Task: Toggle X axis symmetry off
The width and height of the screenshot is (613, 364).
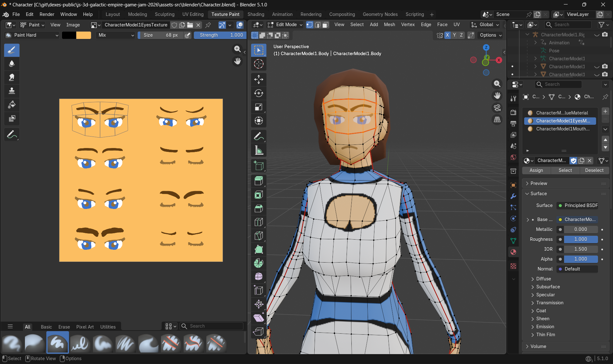Action: pyautogui.click(x=448, y=35)
